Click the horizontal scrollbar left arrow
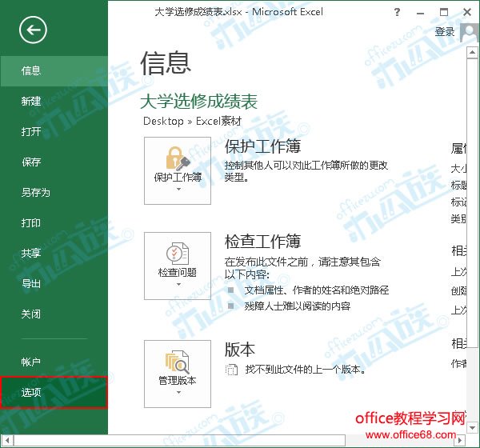 tap(7, 441)
